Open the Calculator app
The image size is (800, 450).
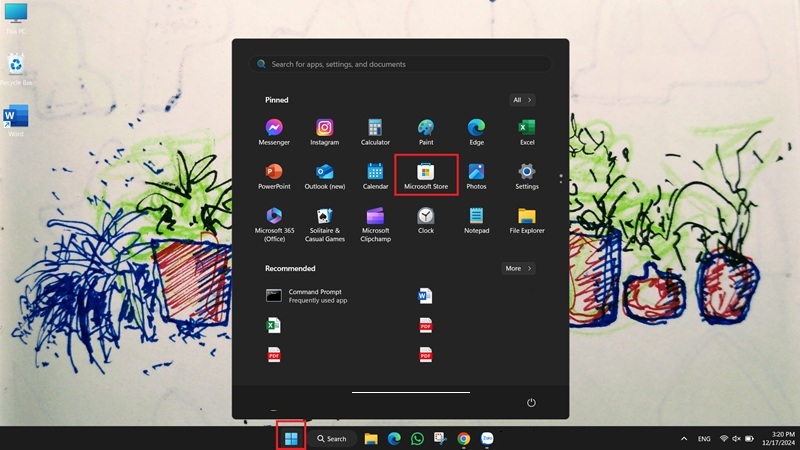(375, 128)
